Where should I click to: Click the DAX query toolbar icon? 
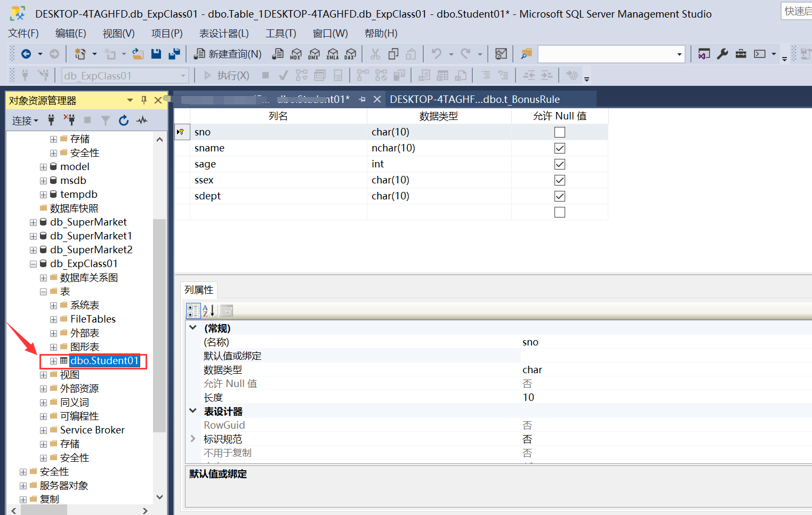(x=350, y=54)
